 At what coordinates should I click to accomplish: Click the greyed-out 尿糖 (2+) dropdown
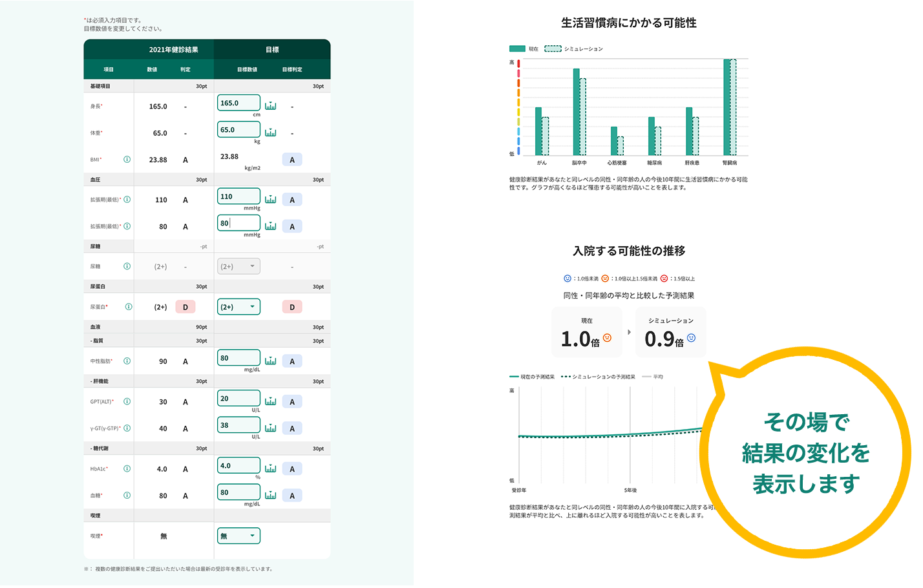click(x=239, y=266)
